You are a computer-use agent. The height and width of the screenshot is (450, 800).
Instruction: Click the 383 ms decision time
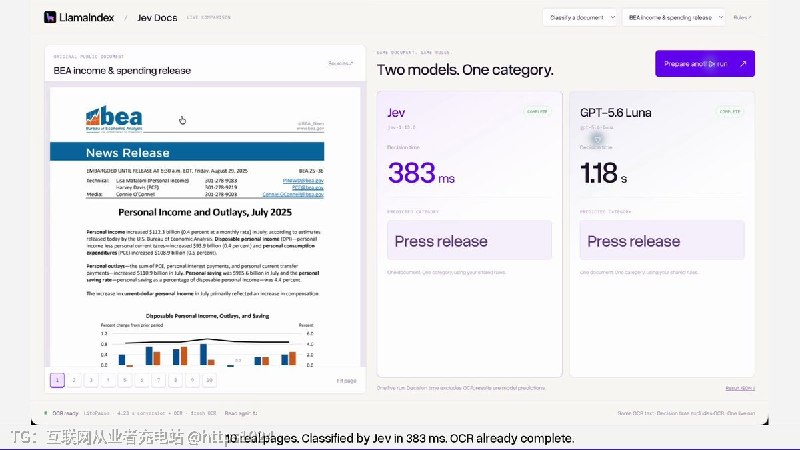[421, 173]
